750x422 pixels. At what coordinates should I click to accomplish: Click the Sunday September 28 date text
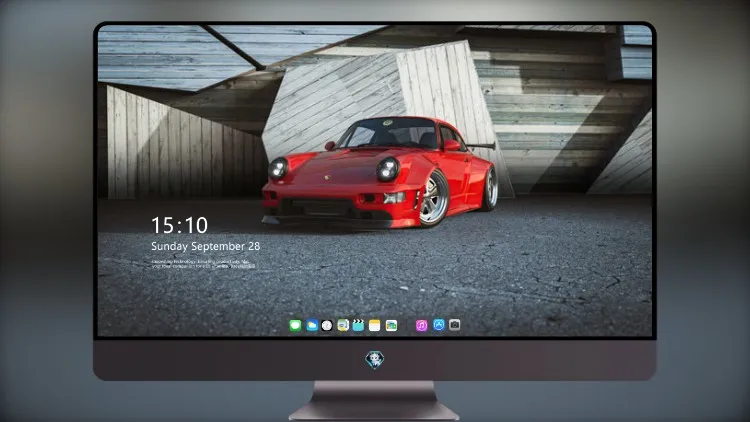click(206, 246)
